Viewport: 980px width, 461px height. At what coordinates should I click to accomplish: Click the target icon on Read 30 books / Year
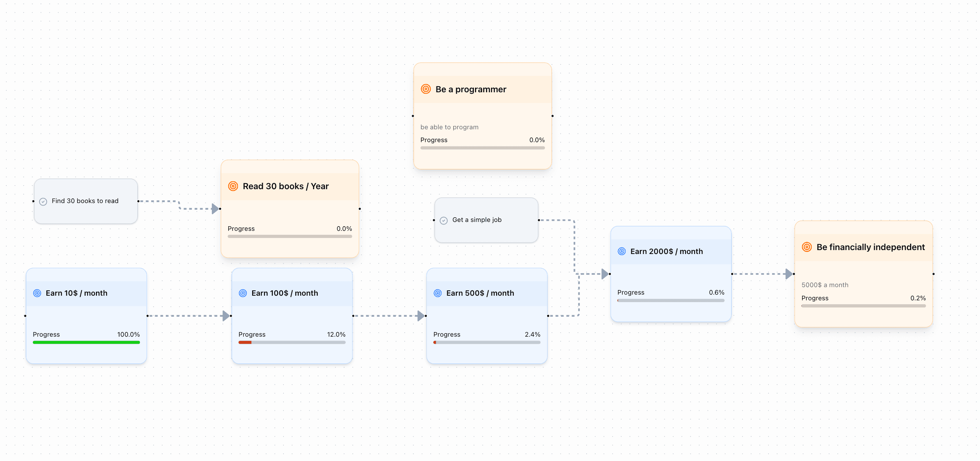(233, 186)
